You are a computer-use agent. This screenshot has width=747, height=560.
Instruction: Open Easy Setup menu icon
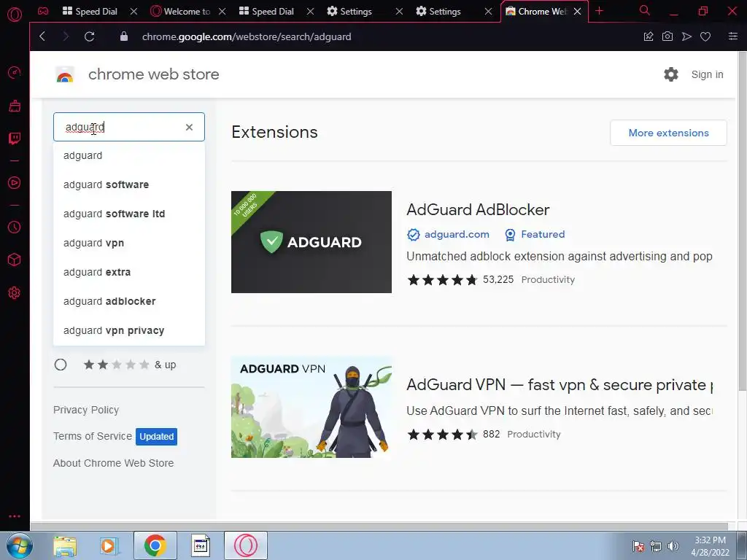733,36
